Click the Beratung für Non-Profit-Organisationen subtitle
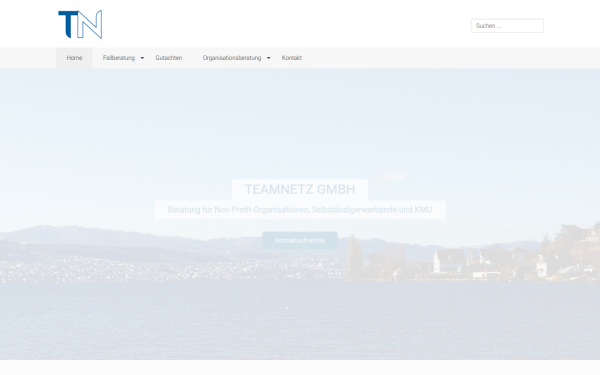The image size is (600, 375). [300, 210]
